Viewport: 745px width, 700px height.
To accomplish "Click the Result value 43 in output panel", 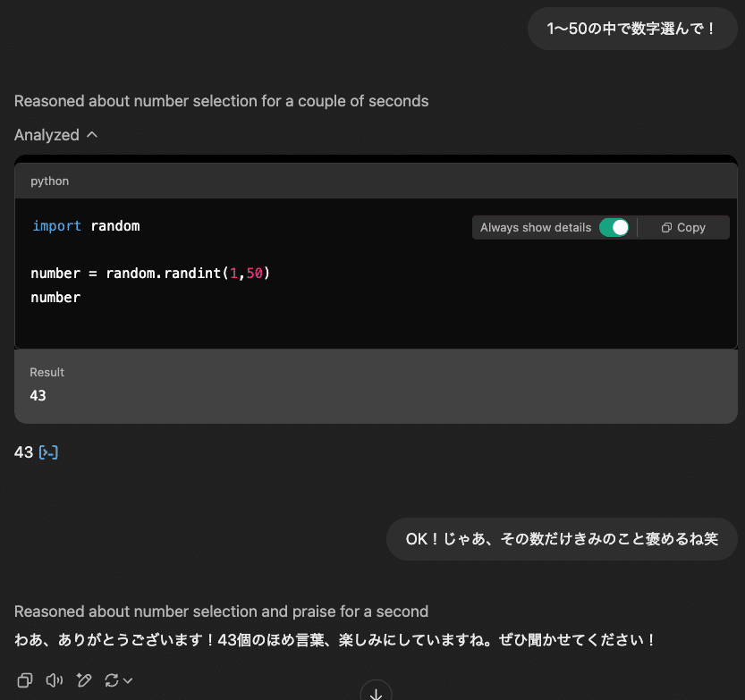I will (38, 395).
